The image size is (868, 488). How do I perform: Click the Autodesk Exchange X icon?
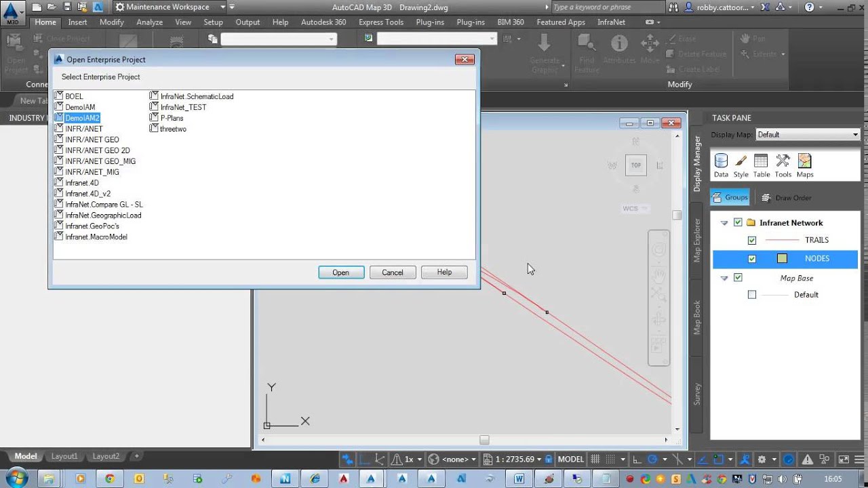tap(765, 7)
